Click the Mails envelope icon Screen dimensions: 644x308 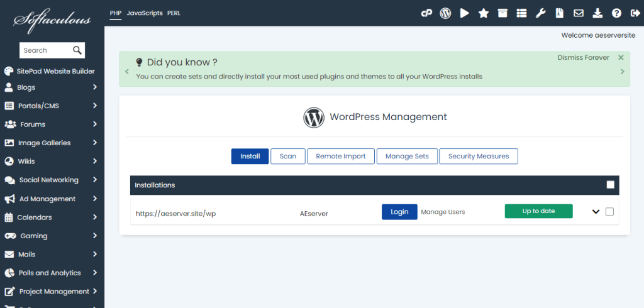pyautogui.click(x=9, y=254)
